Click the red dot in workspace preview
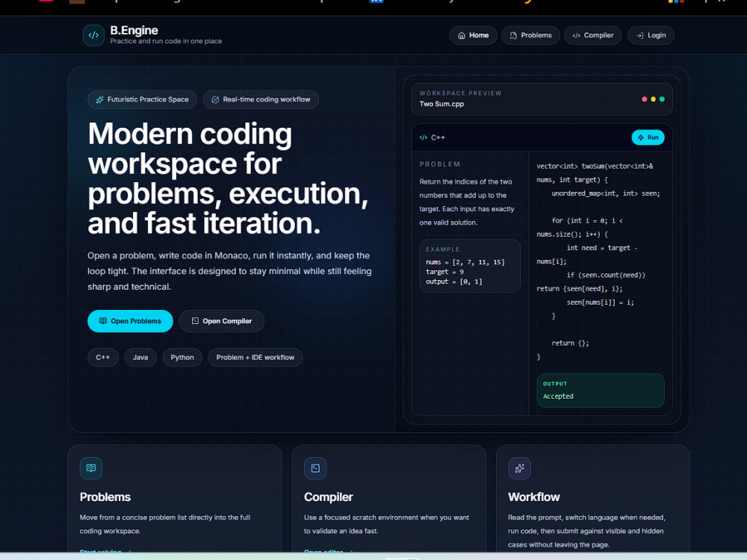This screenshot has height=560, width=747. [644, 99]
